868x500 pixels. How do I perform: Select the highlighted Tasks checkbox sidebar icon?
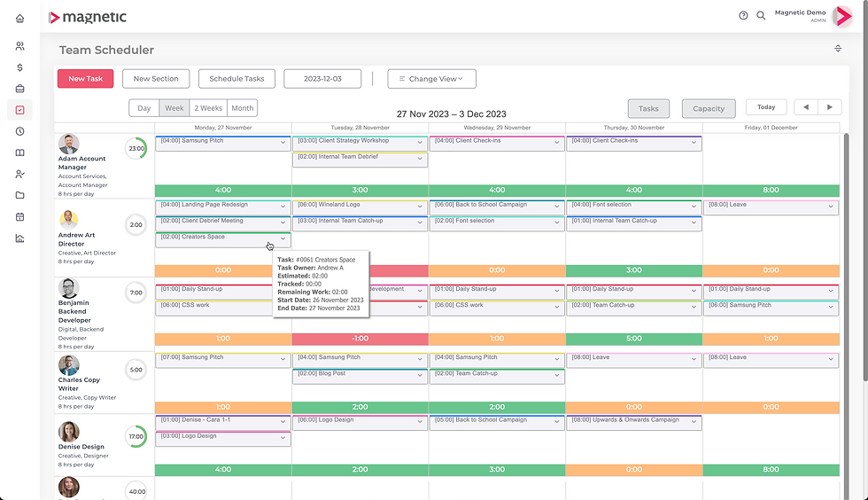[x=19, y=110]
